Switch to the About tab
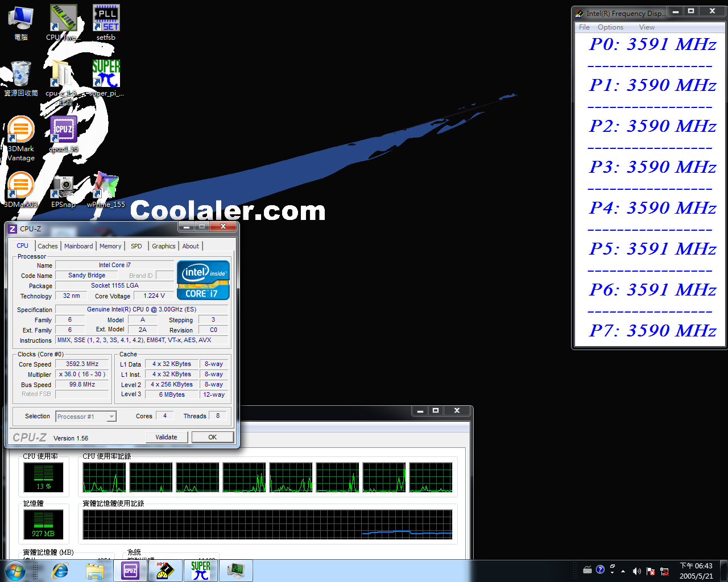Image resolution: width=728 pixels, height=582 pixels. (x=191, y=246)
